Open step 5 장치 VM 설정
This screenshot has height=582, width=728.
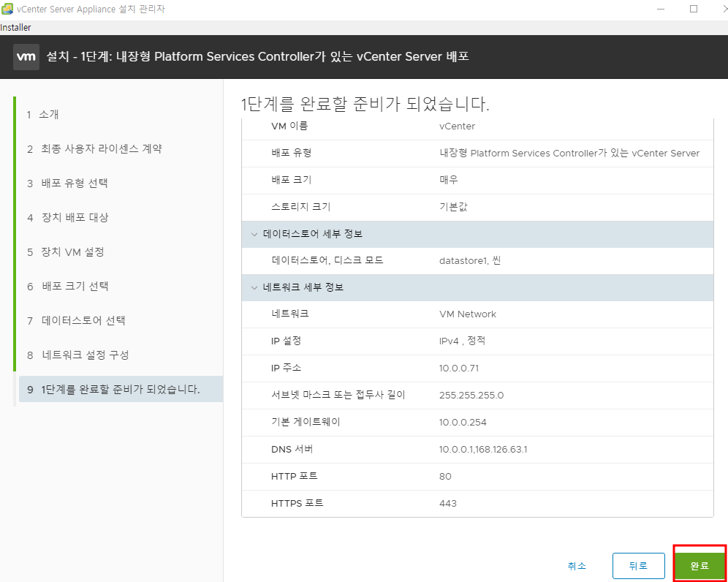point(66,252)
